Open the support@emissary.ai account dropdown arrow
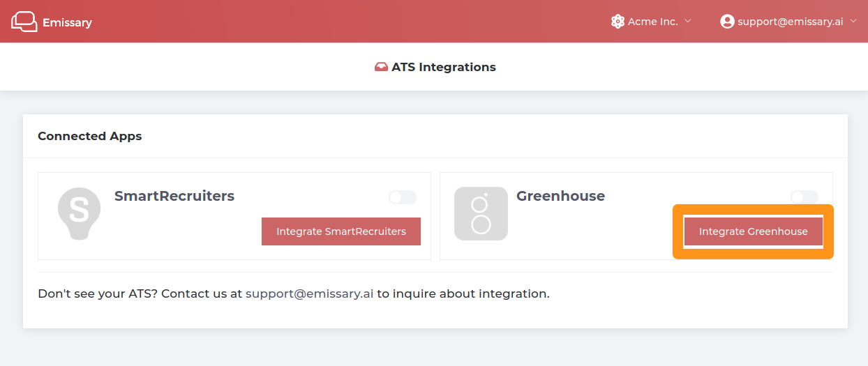The width and height of the screenshot is (868, 366). 853,21
